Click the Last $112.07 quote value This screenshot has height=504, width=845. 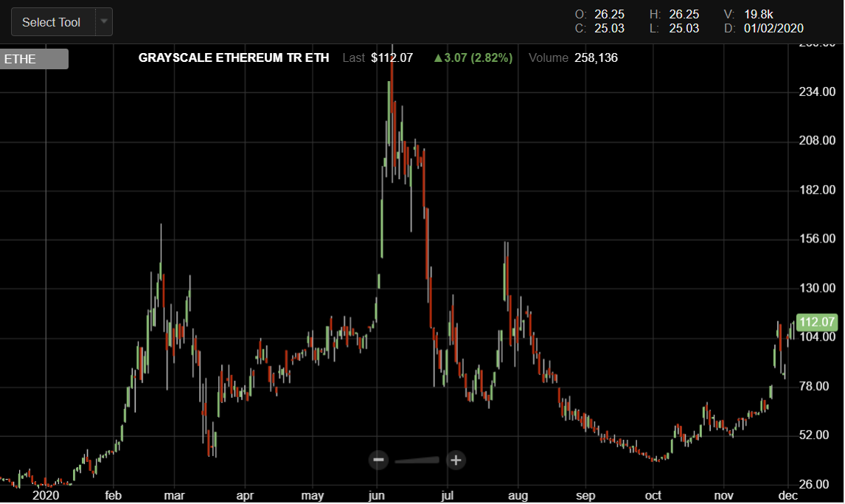tap(378, 57)
